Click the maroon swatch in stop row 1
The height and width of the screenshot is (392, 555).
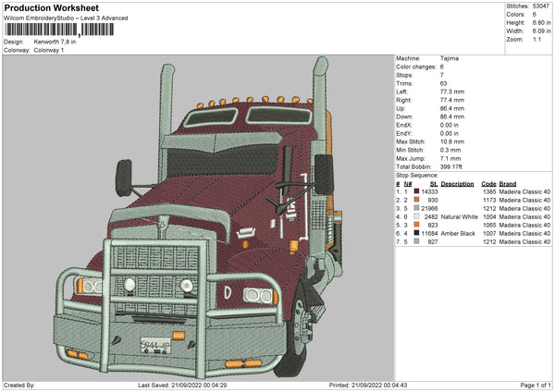pyautogui.click(x=416, y=191)
